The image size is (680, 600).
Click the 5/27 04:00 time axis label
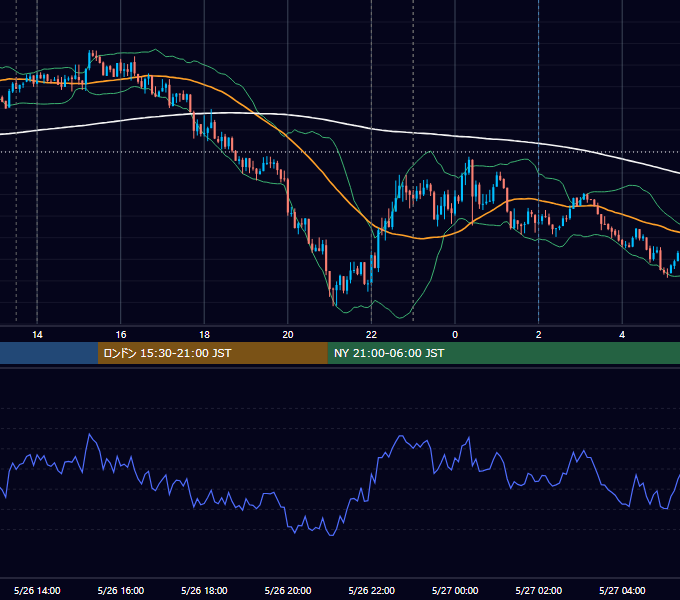point(622,590)
